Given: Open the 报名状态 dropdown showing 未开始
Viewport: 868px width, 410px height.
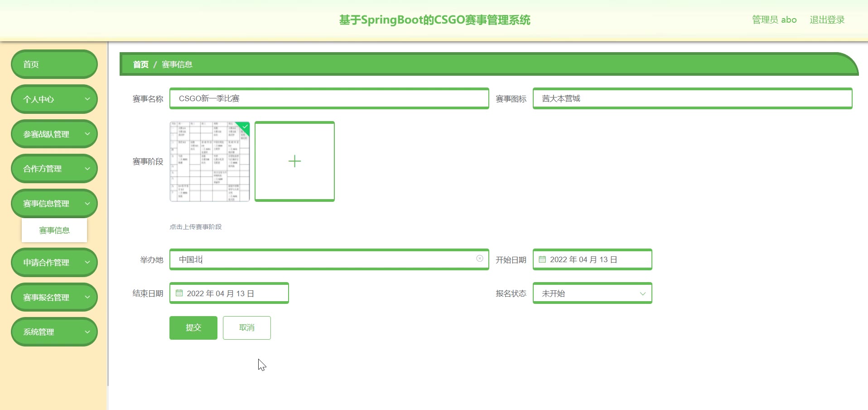Looking at the screenshot, I should pyautogui.click(x=593, y=293).
